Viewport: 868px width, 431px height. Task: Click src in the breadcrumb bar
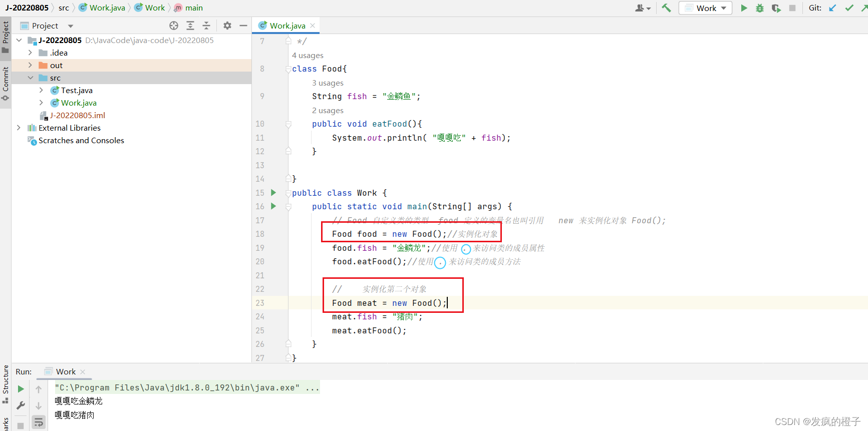click(64, 8)
